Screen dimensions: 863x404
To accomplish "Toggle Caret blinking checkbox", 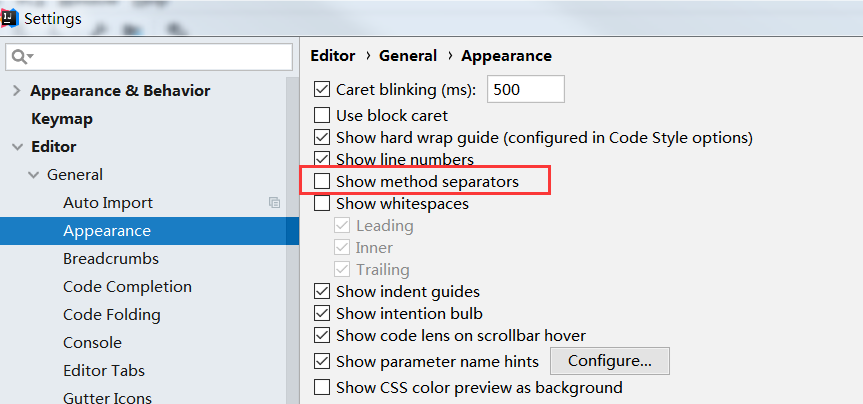I will 322,89.
